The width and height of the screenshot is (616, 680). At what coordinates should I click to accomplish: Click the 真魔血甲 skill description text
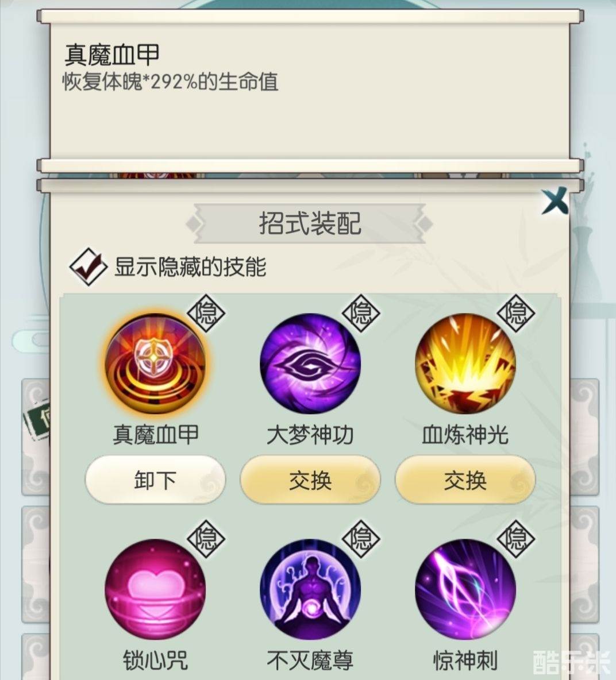click(x=171, y=82)
